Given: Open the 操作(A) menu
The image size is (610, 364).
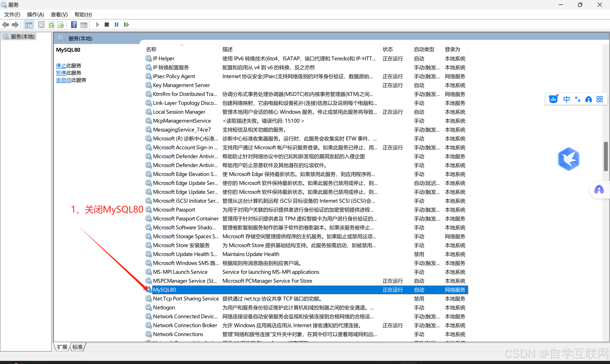Looking at the screenshot, I should 35,14.
